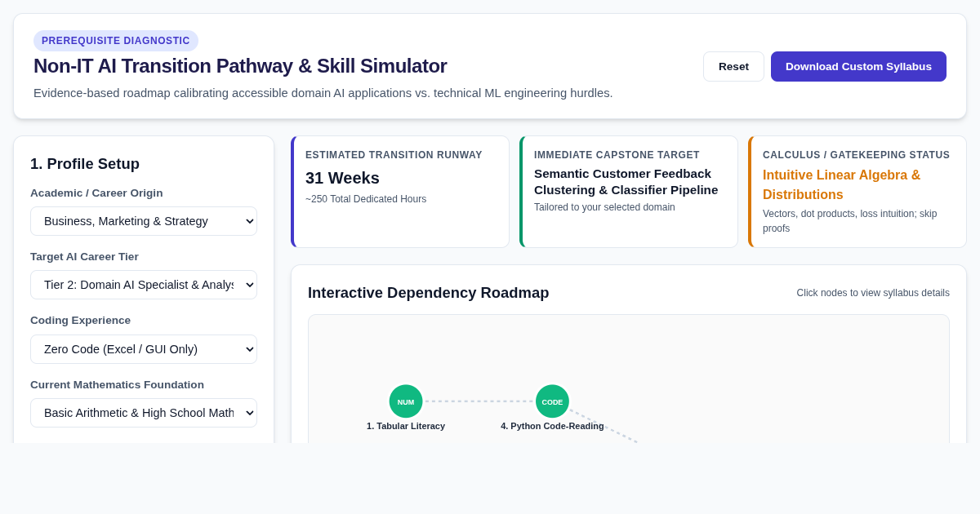Click '1. Tabular Literacy' node label
This screenshot has width=980, height=514.
coord(406,426)
